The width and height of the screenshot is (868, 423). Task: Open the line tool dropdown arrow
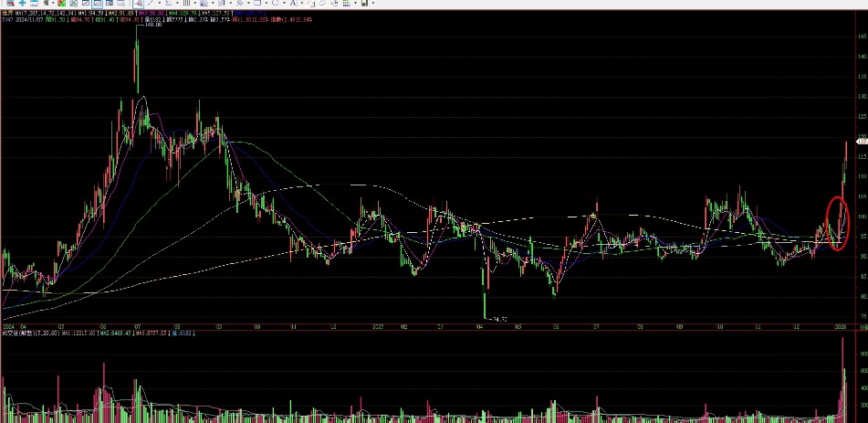coord(160,4)
